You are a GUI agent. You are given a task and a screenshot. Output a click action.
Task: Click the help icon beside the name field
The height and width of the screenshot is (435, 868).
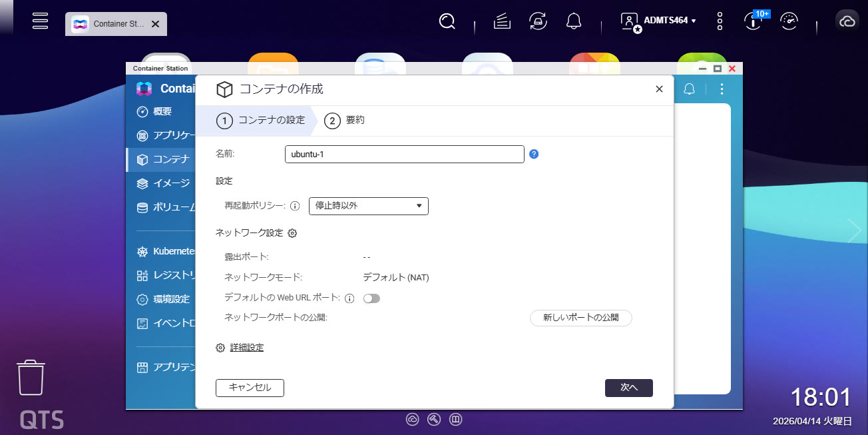534,154
